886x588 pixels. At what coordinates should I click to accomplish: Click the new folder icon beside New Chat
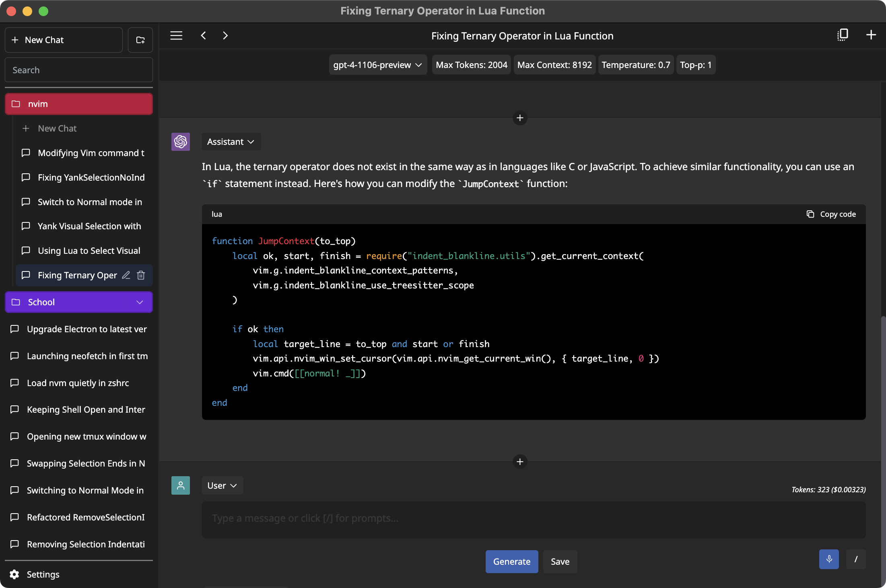click(140, 40)
